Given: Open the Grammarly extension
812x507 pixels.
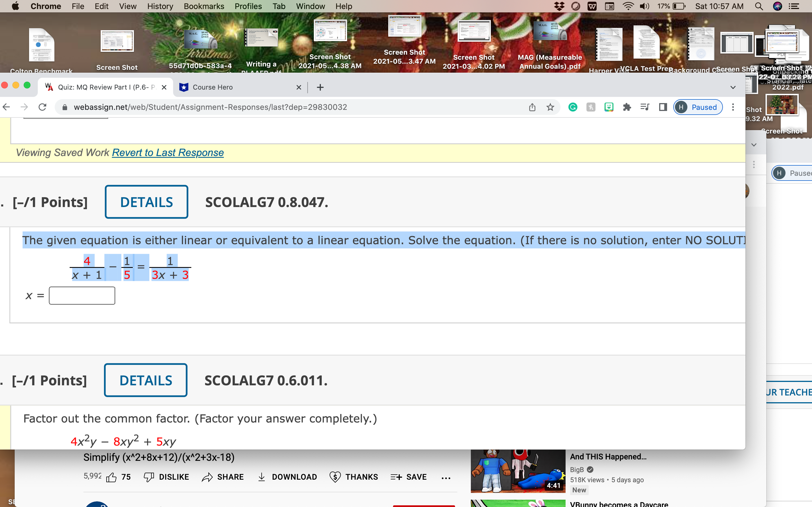Looking at the screenshot, I should tap(573, 107).
